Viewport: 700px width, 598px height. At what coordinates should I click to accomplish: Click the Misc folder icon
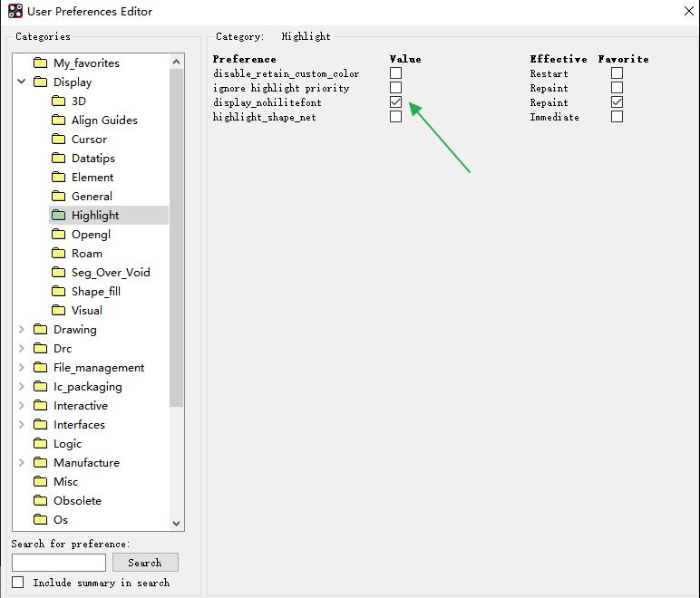tap(40, 482)
